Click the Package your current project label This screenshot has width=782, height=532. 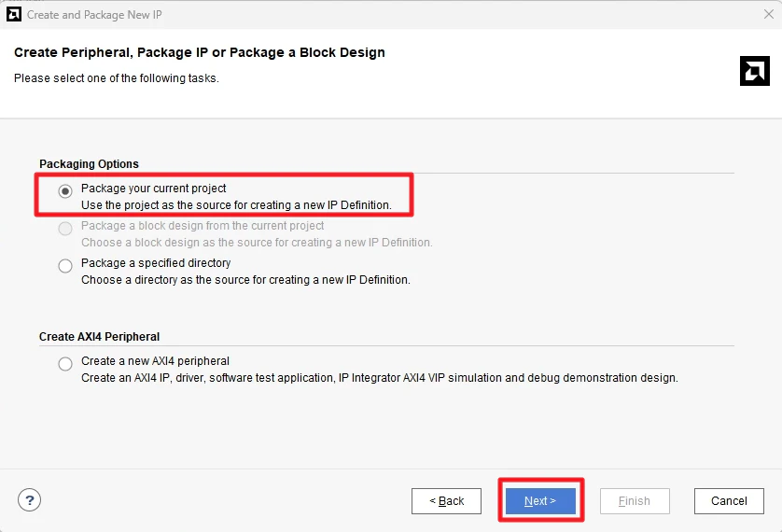pos(154,189)
